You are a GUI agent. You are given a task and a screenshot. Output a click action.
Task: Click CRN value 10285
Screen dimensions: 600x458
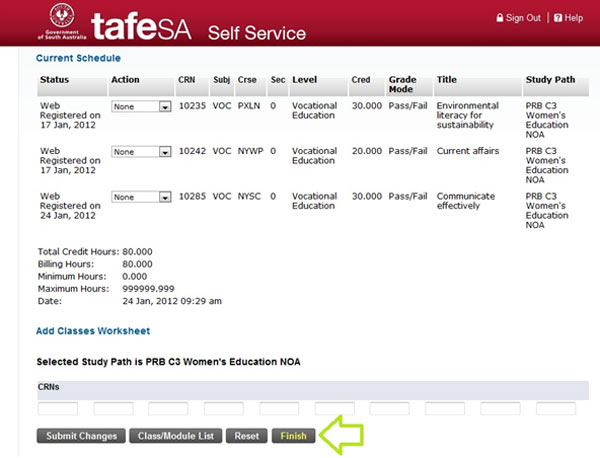192,196
